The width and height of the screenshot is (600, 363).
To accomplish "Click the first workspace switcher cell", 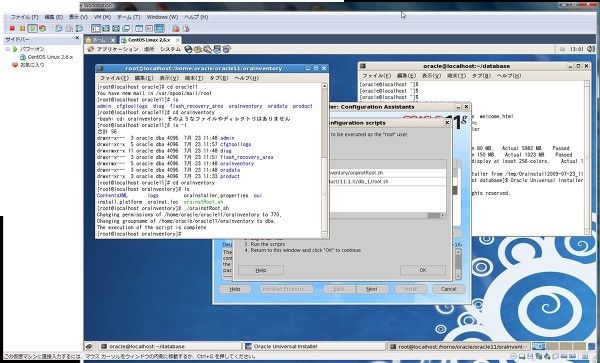I will point(539,346).
